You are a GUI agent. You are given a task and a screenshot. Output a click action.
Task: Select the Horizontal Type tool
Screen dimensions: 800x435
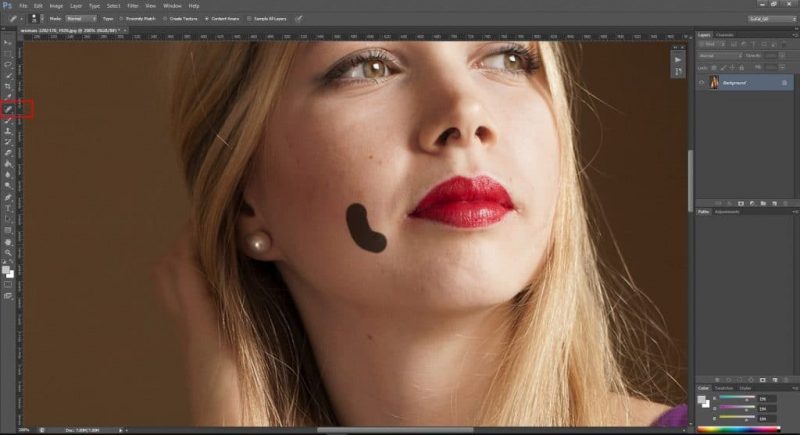click(8, 208)
